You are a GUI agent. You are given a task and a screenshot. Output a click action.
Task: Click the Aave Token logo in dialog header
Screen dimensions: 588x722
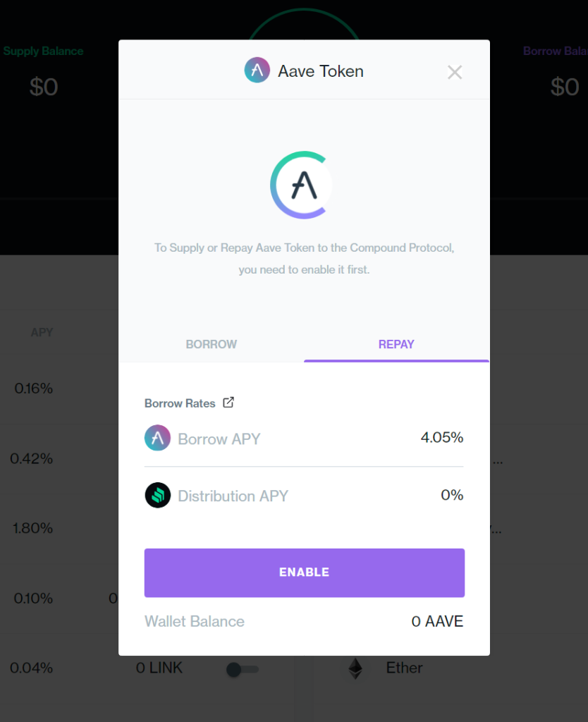point(257,71)
